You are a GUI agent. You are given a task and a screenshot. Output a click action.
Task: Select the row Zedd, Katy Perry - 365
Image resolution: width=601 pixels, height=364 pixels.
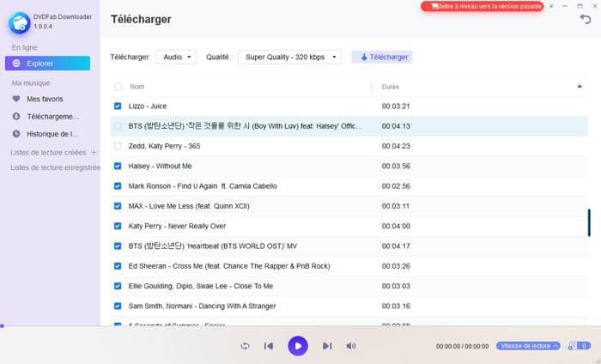tap(349, 146)
